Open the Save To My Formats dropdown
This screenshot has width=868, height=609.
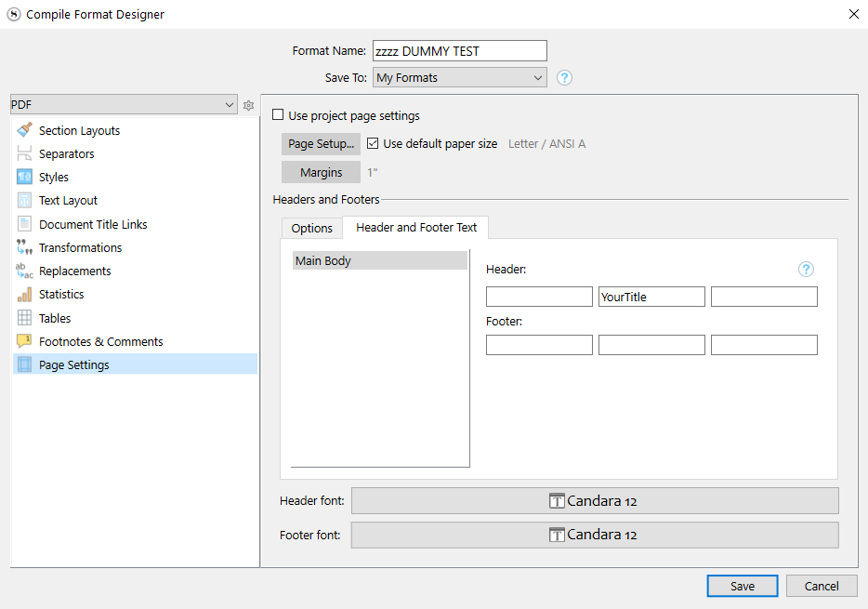[459, 78]
